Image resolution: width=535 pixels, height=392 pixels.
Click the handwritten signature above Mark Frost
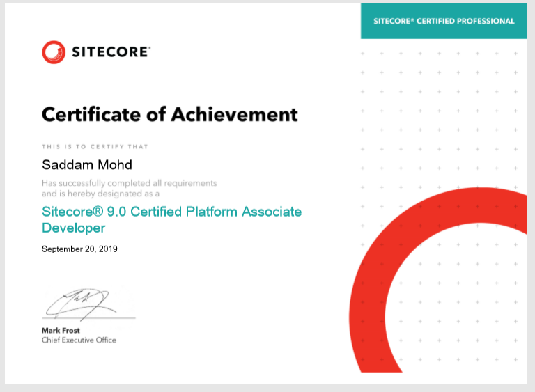(x=82, y=304)
